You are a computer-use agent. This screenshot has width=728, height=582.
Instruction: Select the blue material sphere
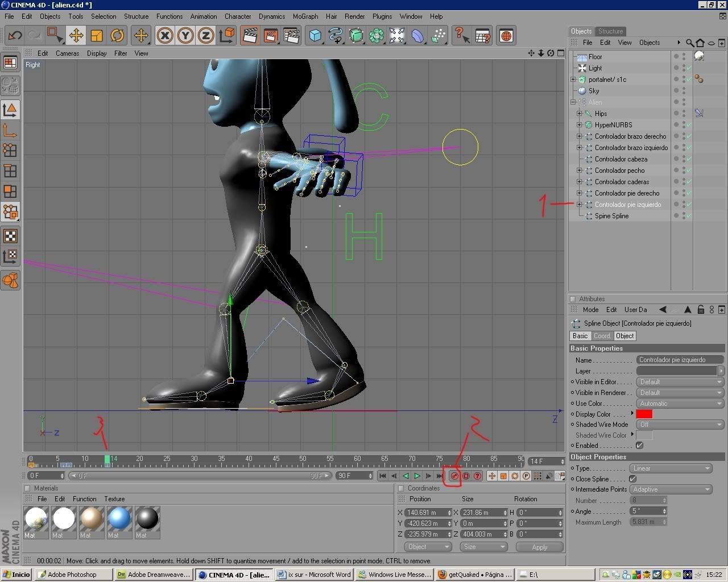coord(119,519)
